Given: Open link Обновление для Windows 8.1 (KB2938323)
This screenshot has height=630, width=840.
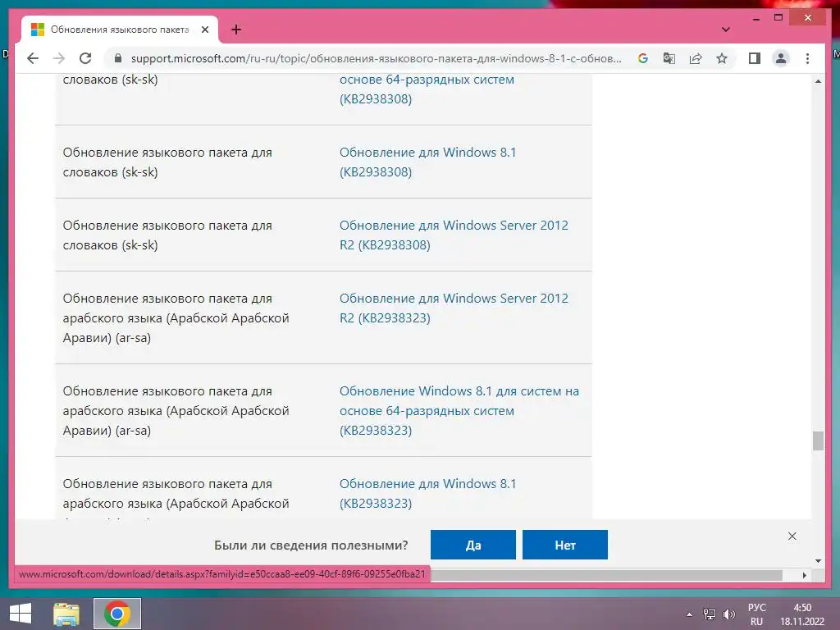Looking at the screenshot, I should (427, 493).
